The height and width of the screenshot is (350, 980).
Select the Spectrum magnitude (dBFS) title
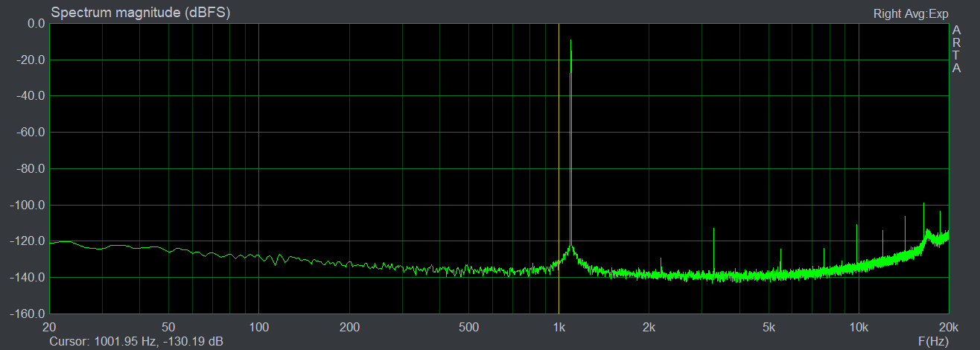tap(140, 13)
